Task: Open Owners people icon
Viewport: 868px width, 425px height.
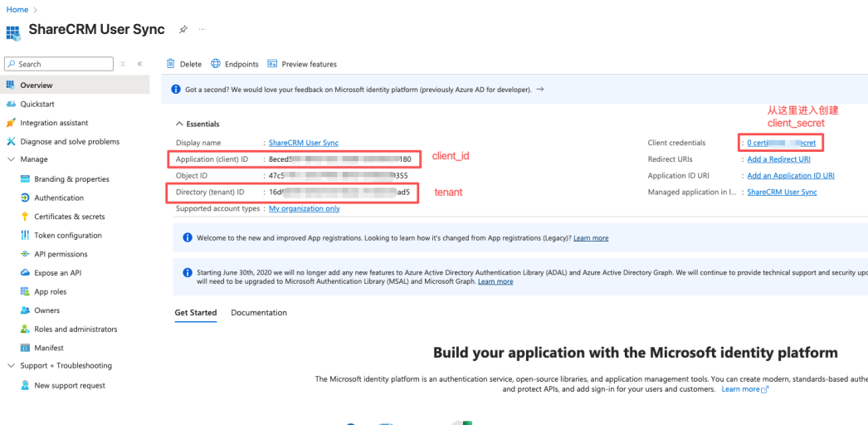Action: pos(25,310)
